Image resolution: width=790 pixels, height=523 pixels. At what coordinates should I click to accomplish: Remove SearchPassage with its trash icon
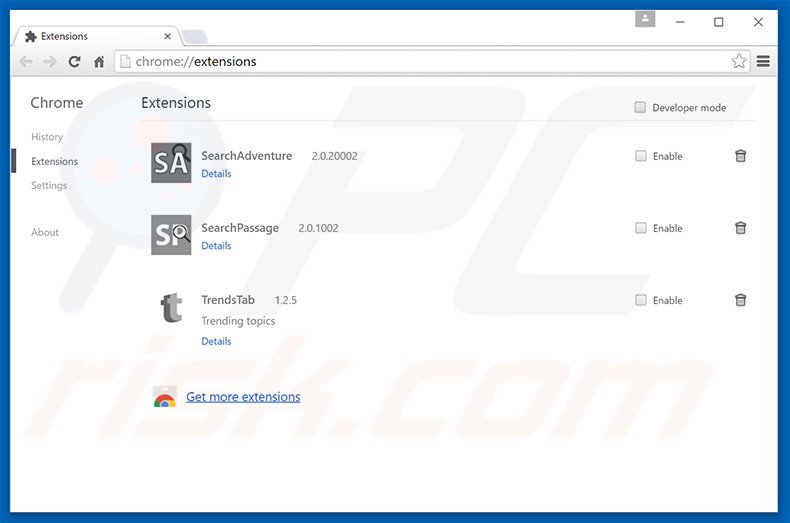tap(740, 228)
